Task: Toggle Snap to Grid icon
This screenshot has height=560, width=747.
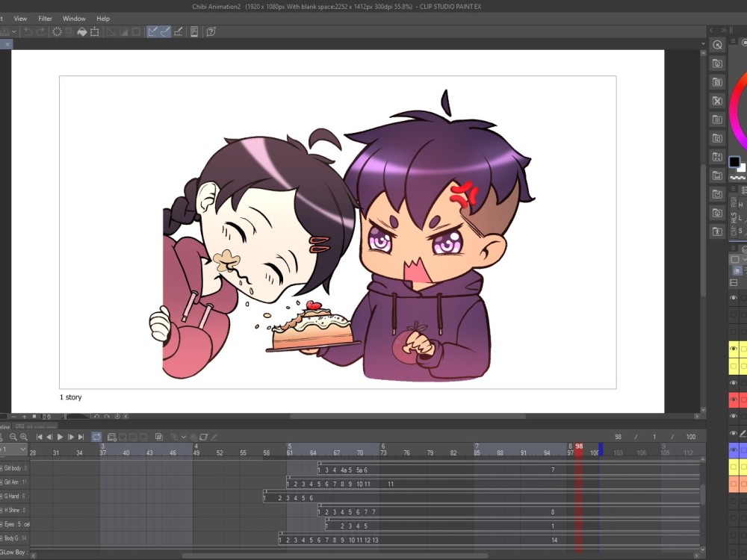Action: (179, 32)
